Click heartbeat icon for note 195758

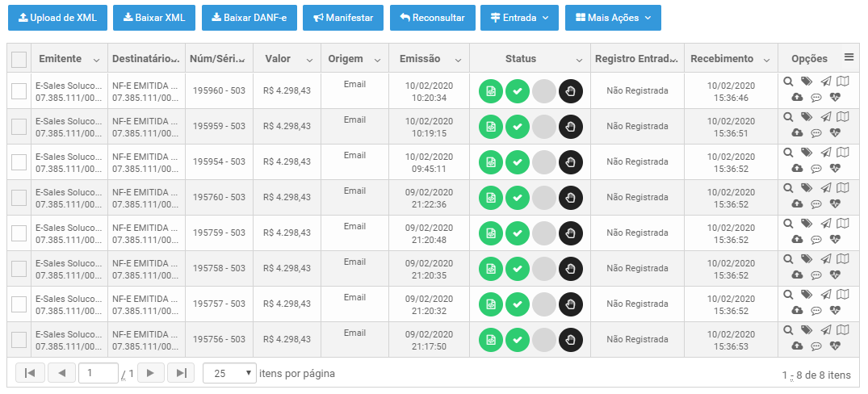pos(836,275)
